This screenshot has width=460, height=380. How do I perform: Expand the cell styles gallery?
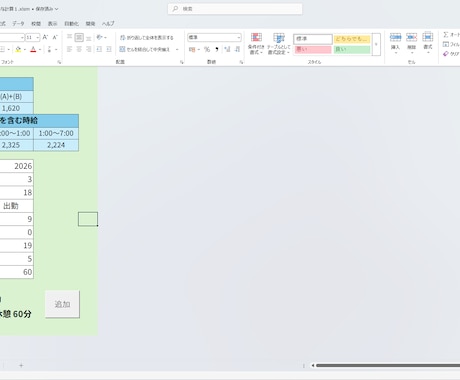pos(376,44)
